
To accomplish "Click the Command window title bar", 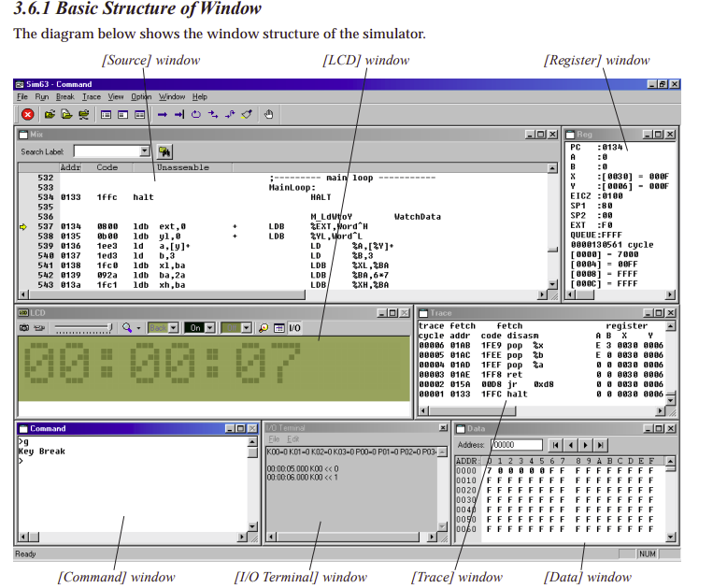I will click(137, 428).
